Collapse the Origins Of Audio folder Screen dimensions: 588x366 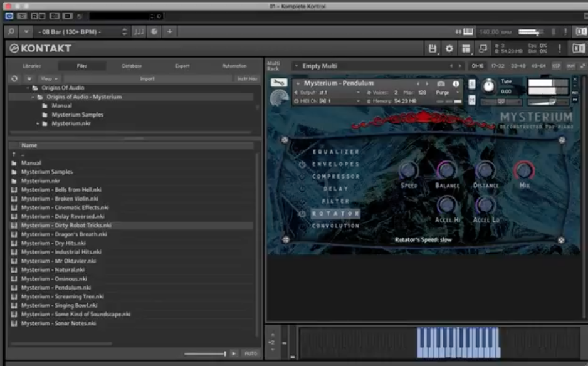click(28, 88)
